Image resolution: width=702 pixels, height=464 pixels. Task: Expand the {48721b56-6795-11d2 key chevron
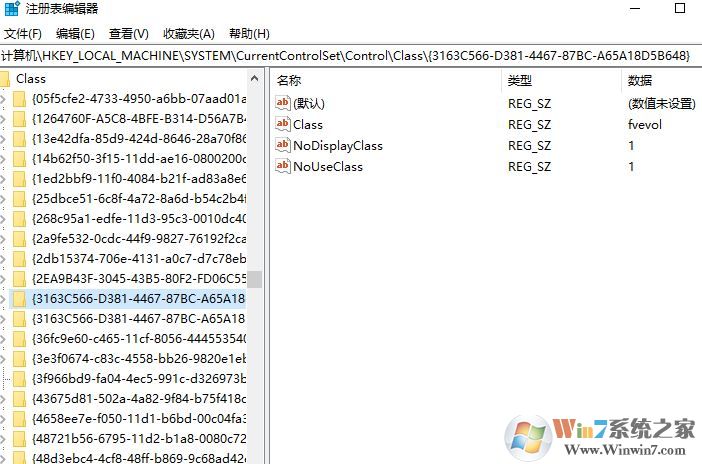coord(3,439)
